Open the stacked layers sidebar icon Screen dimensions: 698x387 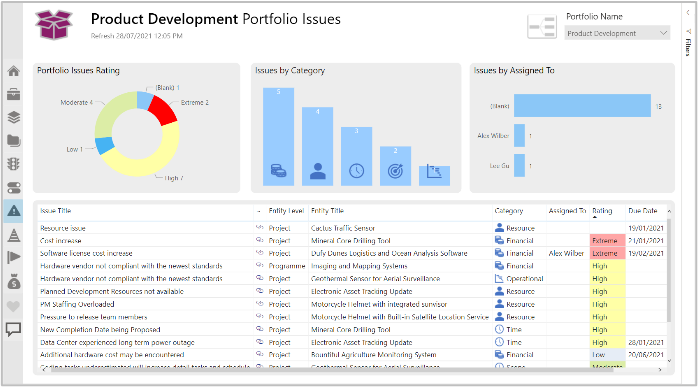(x=13, y=118)
